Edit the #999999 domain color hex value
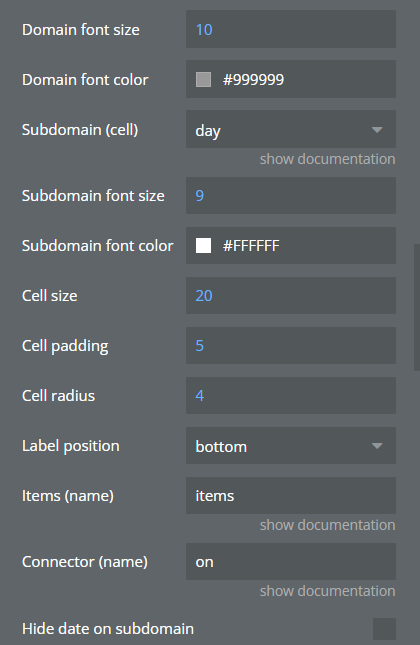 pos(253,79)
